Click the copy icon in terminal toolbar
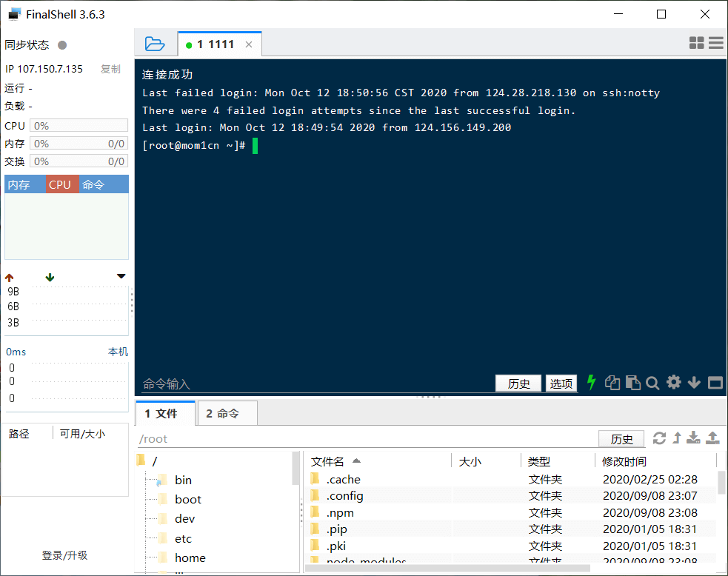Viewport: 728px width, 576px height. pos(612,383)
